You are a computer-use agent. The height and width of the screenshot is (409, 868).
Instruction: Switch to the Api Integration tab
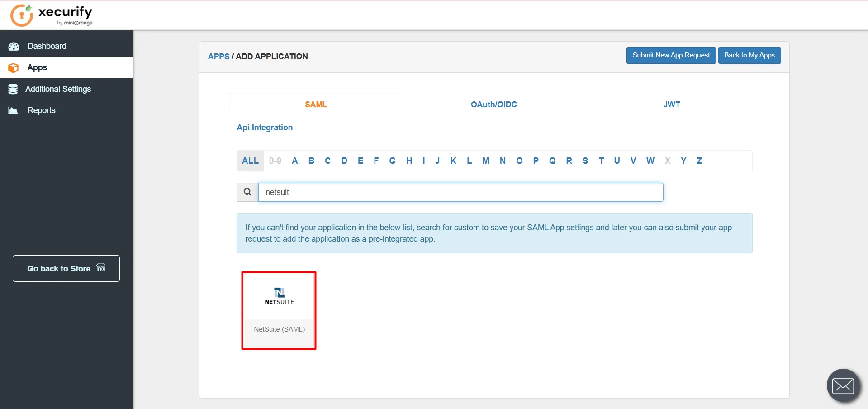coord(265,128)
